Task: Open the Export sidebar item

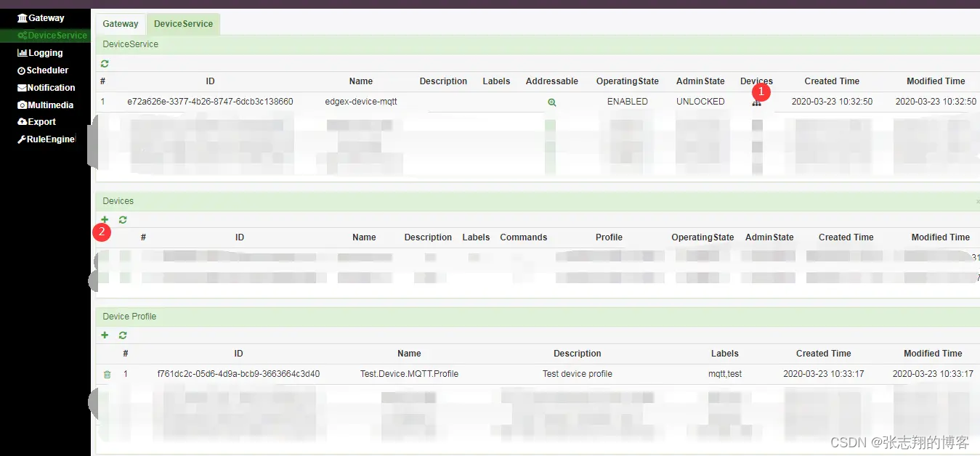Action: 36,122
